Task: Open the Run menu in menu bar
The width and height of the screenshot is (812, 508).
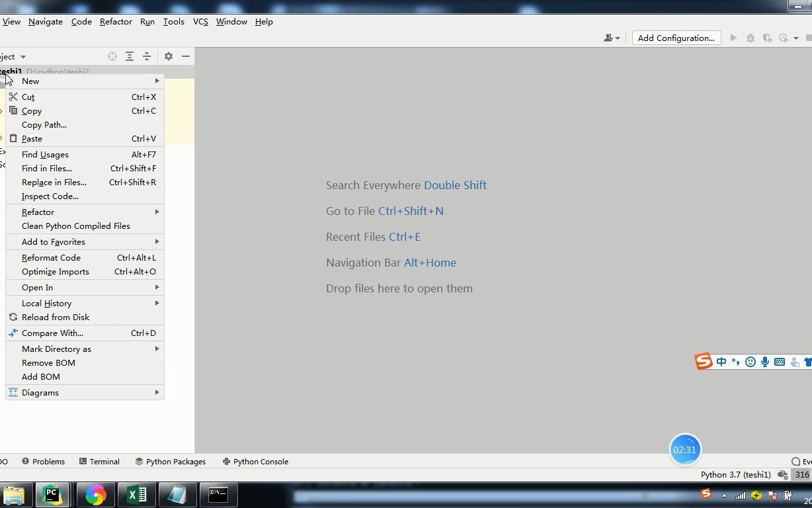Action: click(x=147, y=21)
